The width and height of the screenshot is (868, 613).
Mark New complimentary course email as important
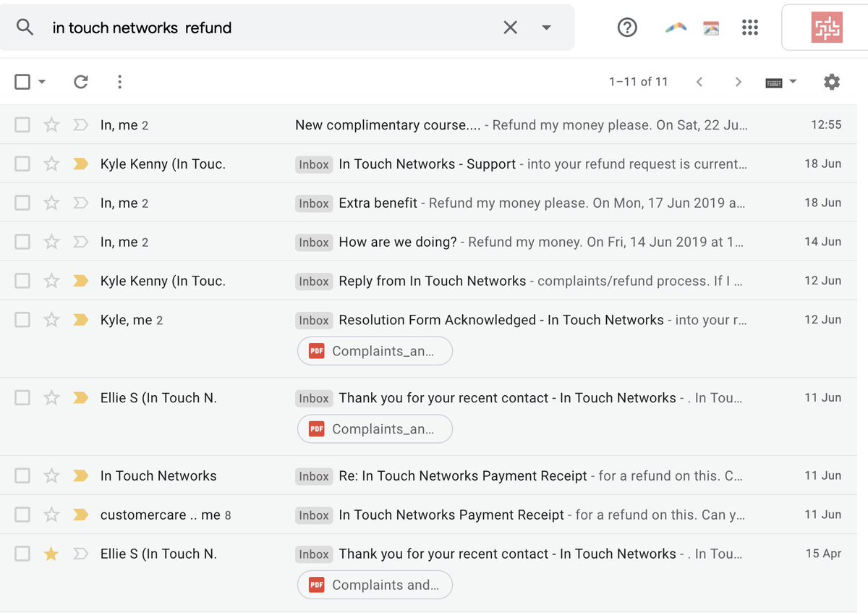click(80, 125)
